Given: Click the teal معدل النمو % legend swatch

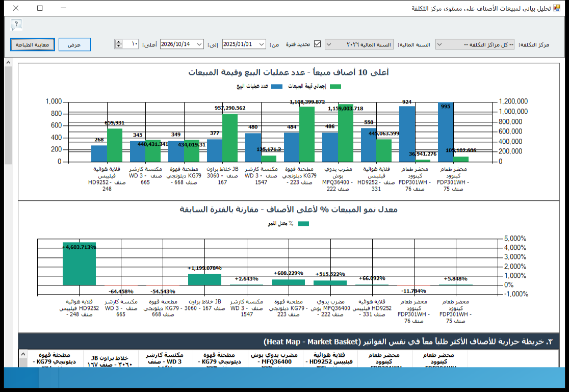Looking at the screenshot, I should tap(303, 224).
